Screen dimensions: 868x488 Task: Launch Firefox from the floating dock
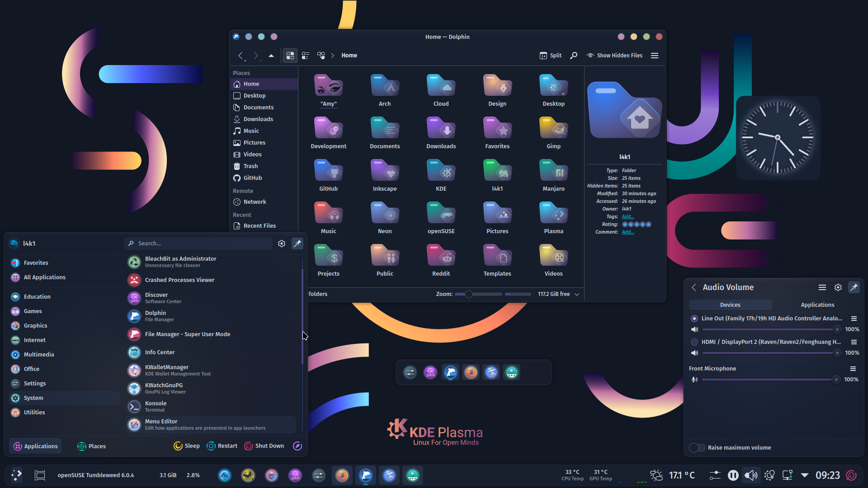pyautogui.click(x=471, y=372)
